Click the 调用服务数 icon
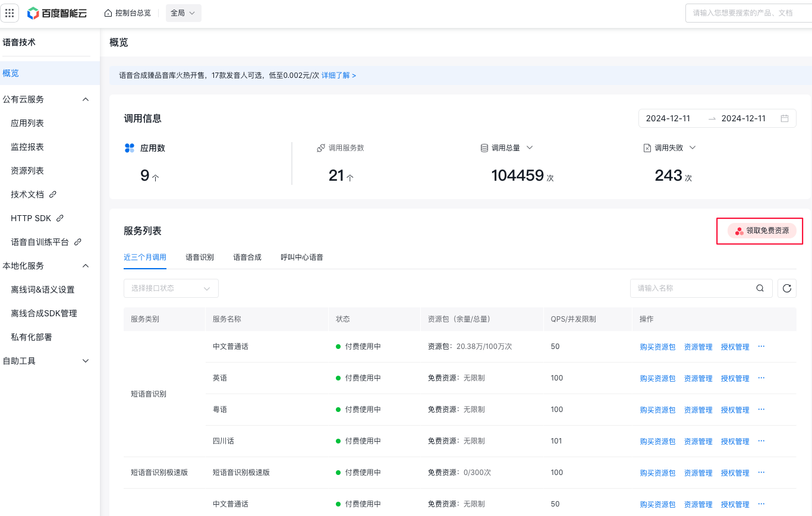Viewport: 812px width, 516px height. (321, 148)
